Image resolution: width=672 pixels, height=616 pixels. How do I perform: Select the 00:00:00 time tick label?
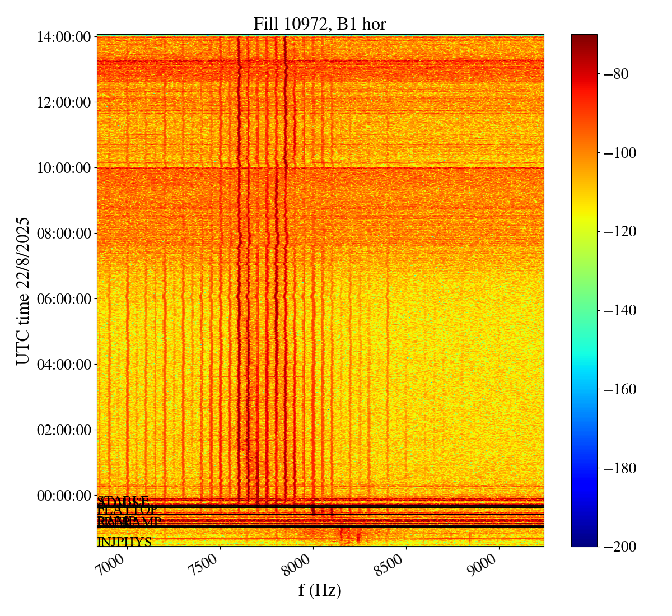(x=64, y=496)
